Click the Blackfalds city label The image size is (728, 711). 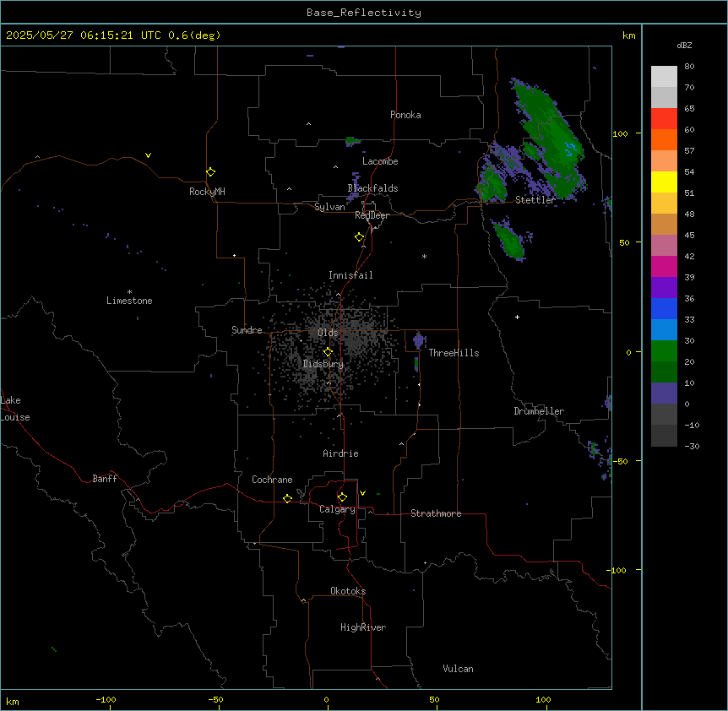pyautogui.click(x=372, y=188)
